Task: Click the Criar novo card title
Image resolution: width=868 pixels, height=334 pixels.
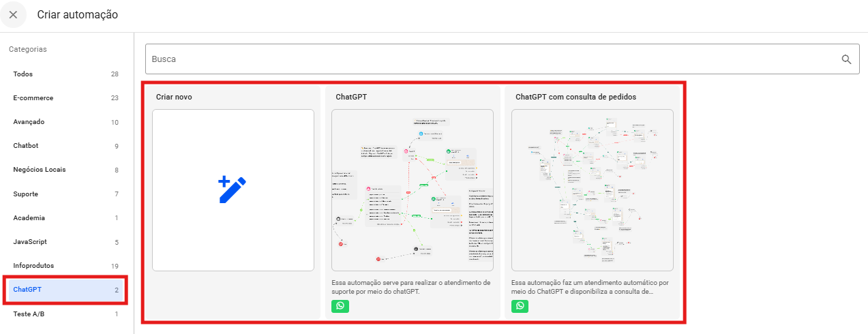Action: coord(174,97)
